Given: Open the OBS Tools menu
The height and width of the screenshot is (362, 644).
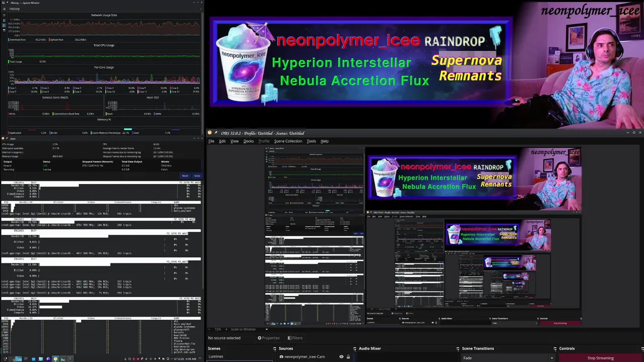Looking at the screenshot, I should pos(311,141).
